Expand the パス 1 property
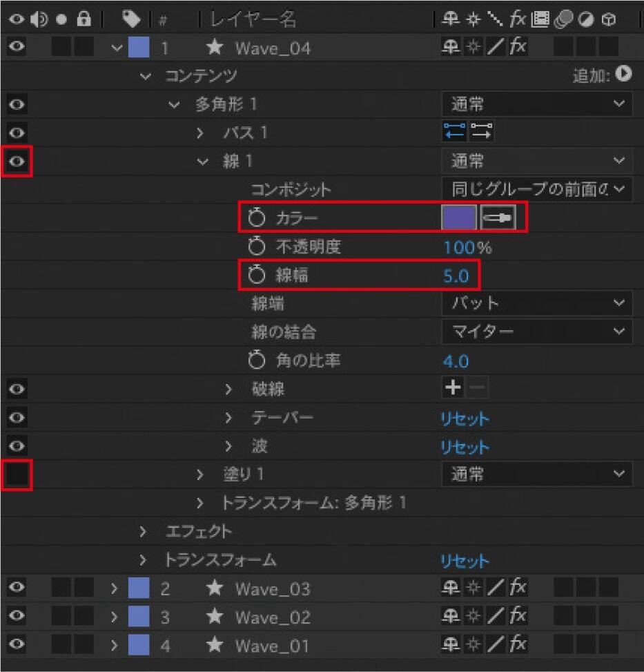 pyautogui.click(x=200, y=133)
